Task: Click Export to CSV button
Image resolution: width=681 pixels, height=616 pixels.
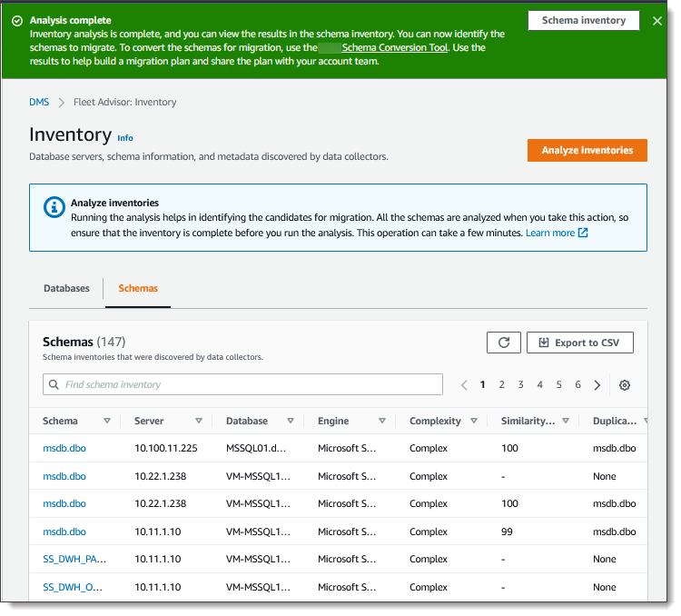Action: [x=579, y=343]
